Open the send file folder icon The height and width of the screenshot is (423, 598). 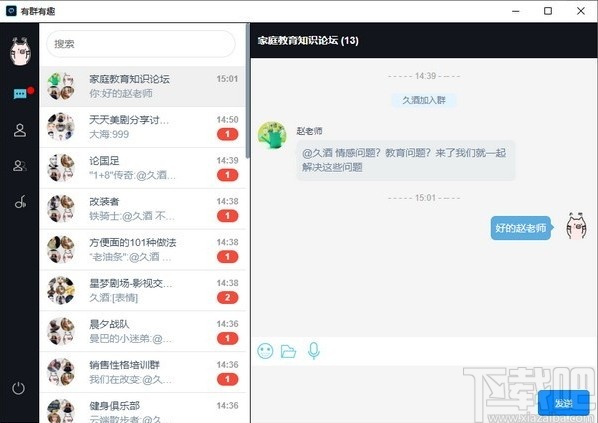point(288,351)
